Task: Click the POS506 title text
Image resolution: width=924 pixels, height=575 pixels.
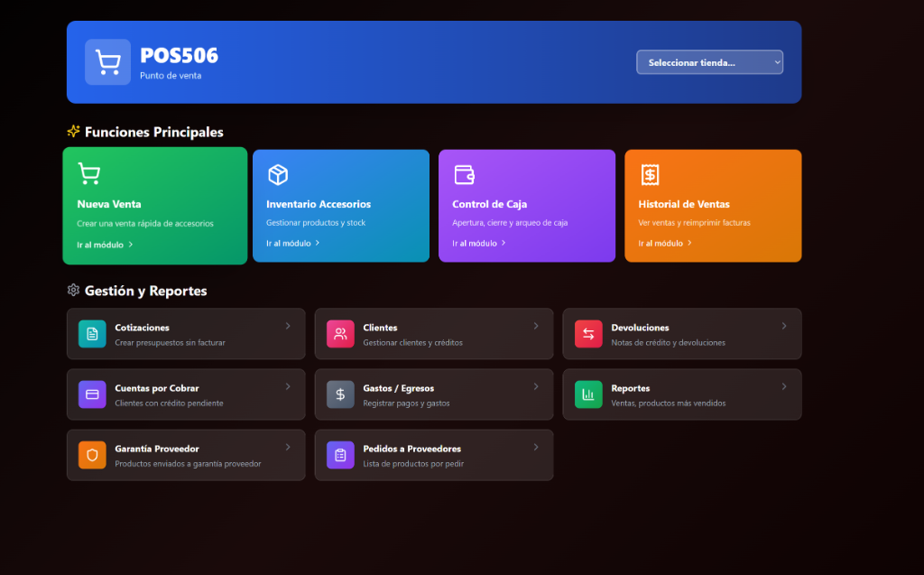Action: point(180,55)
